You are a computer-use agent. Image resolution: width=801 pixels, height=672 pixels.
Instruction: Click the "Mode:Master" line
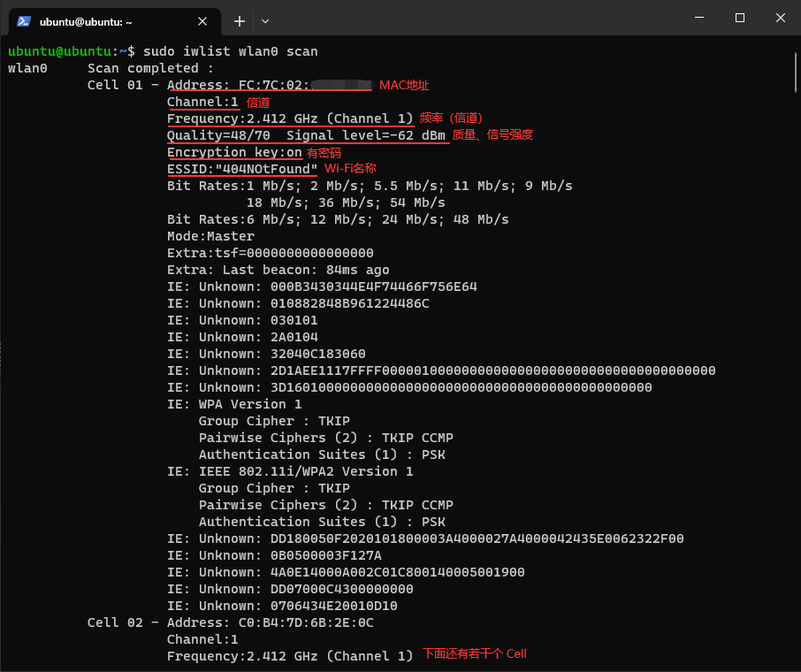210,236
